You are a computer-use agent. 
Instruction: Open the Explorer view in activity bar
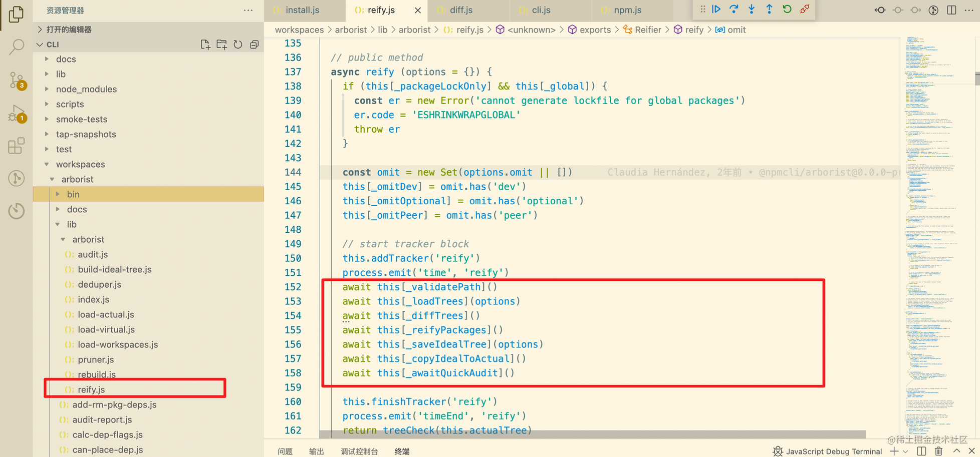pyautogui.click(x=16, y=14)
